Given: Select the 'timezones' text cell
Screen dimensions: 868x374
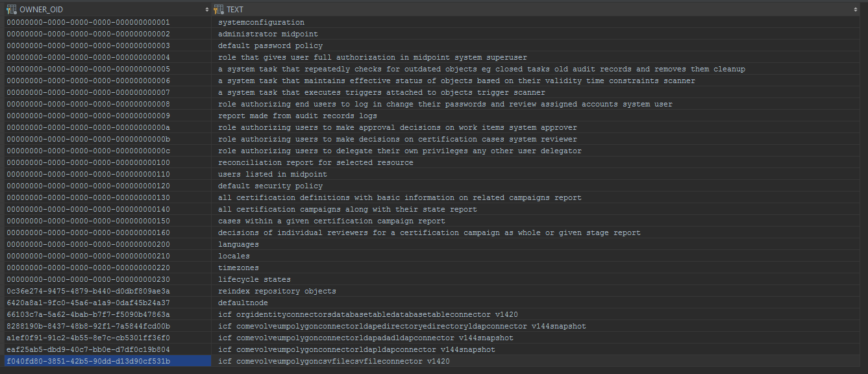Looking at the screenshot, I should (238, 268).
